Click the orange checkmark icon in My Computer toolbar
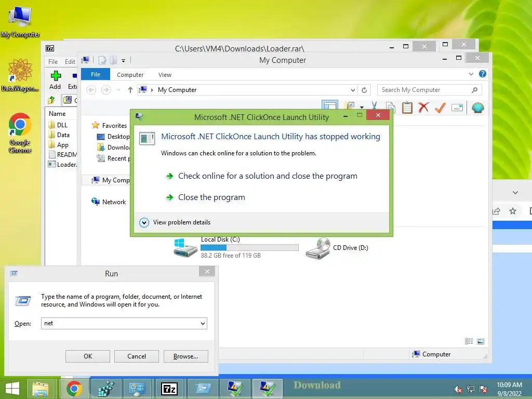 [440, 108]
